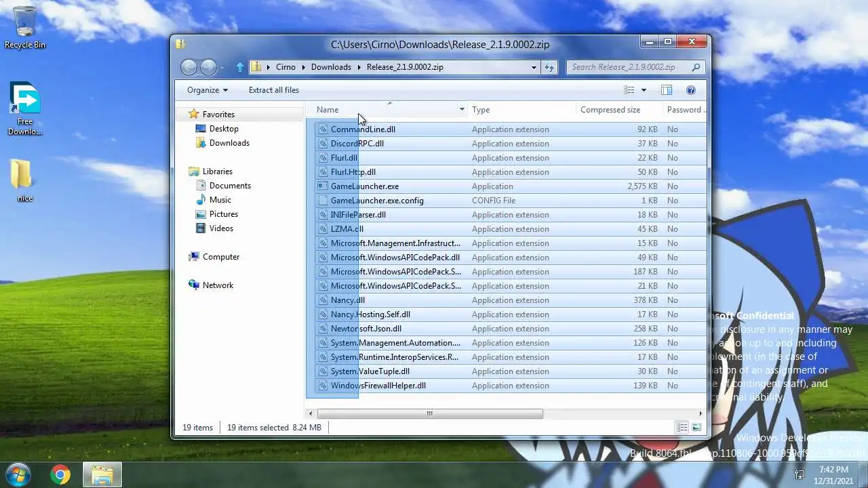Select Newtonsoft.Json.dll

coord(366,329)
